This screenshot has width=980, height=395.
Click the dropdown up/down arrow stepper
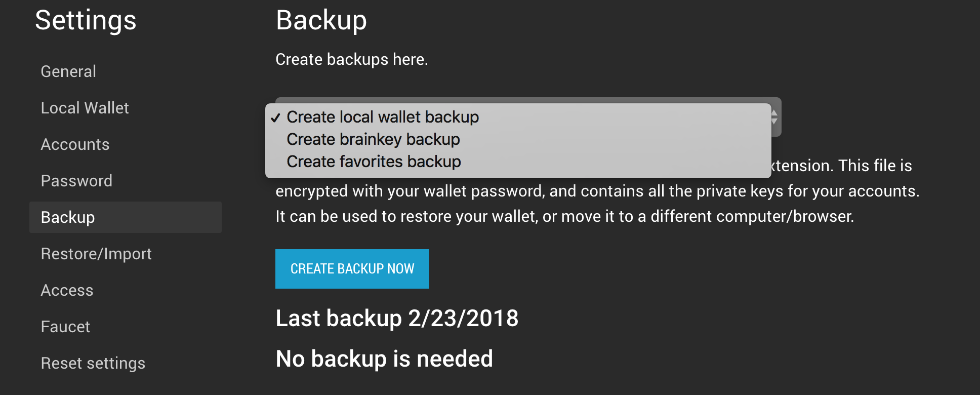(774, 117)
